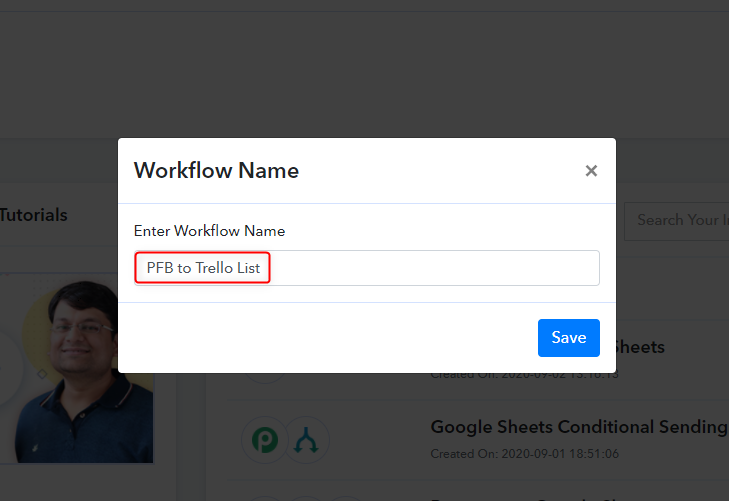
Task: Click the Search Your workflows field
Action: click(x=677, y=221)
